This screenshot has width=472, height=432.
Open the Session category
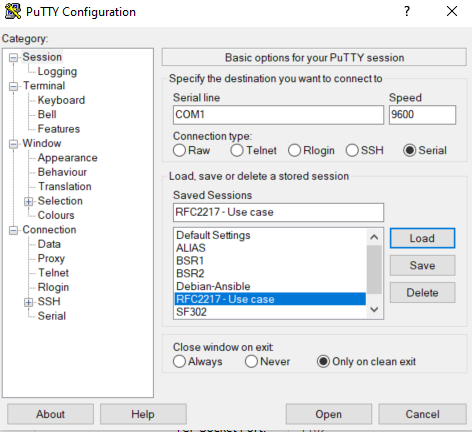(x=42, y=57)
